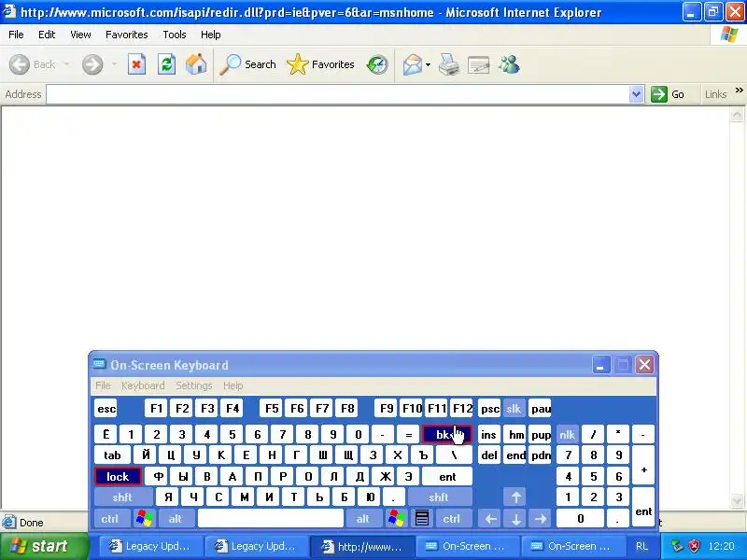The width and height of the screenshot is (747, 560).
Task: Click the bksp key on keyboard
Action: click(x=447, y=434)
